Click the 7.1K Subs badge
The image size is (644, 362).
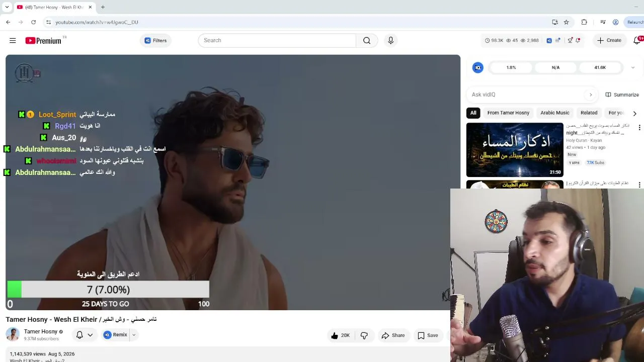pos(595,163)
